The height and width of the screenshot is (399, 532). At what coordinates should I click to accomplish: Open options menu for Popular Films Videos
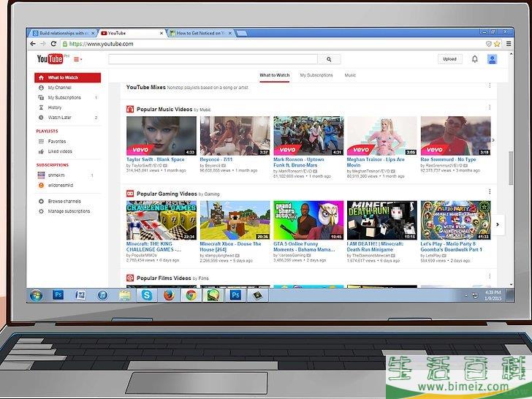(x=490, y=276)
